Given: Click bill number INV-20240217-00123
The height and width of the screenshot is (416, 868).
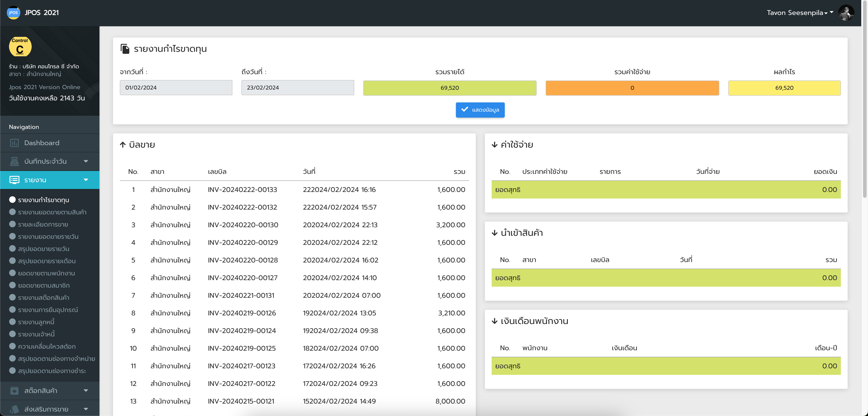Looking at the screenshot, I should [242, 366].
